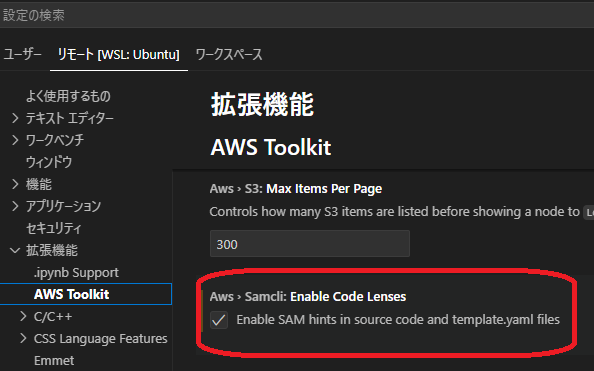Viewport: 594px width, 371px height.
Task: Collapse the 拡張機能 tree chevron
Action: pos(15,250)
